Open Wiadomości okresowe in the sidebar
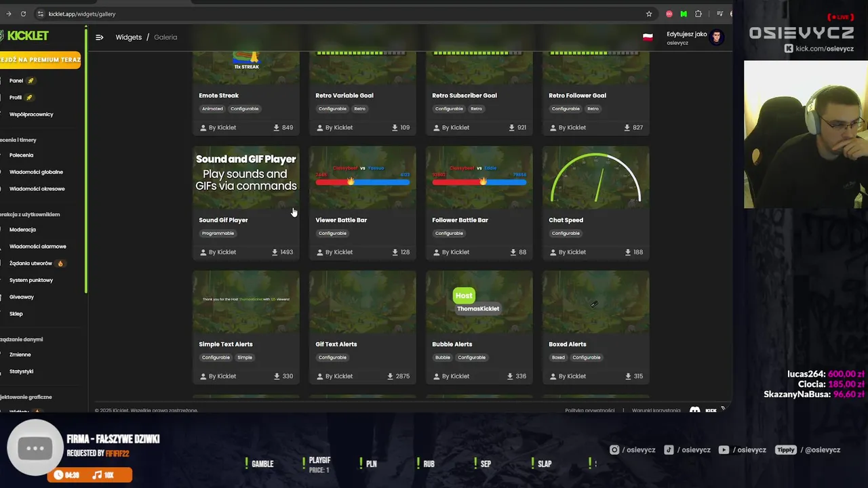 [37, 189]
